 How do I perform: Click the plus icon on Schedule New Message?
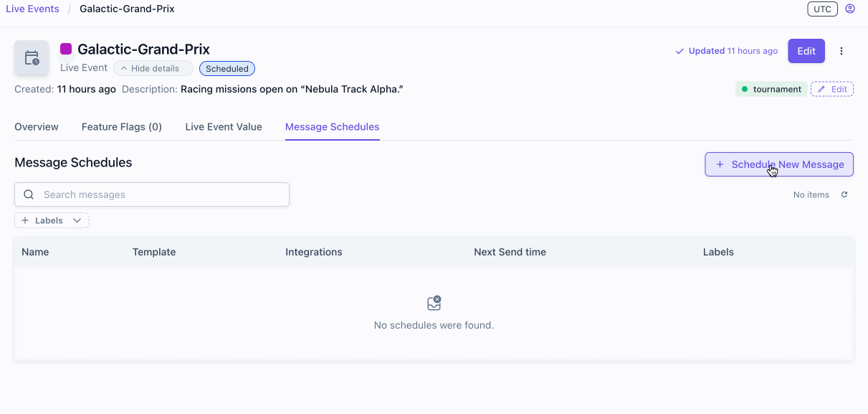pos(720,164)
